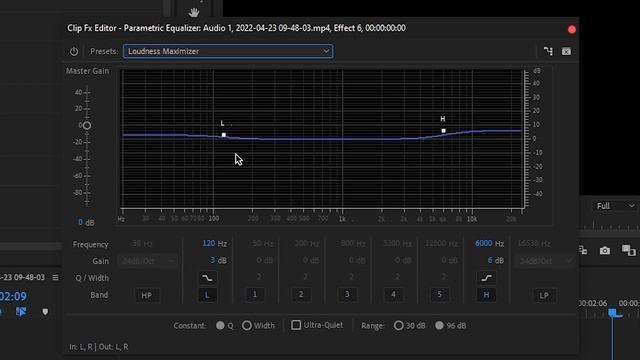Click the comparison view icon beside camera

[629, 250]
